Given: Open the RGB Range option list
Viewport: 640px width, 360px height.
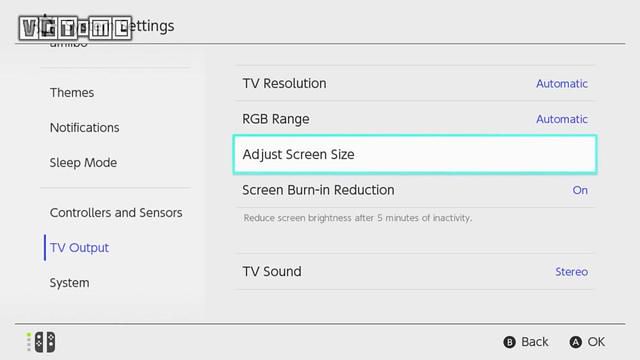Looking at the screenshot, I should (x=415, y=119).
